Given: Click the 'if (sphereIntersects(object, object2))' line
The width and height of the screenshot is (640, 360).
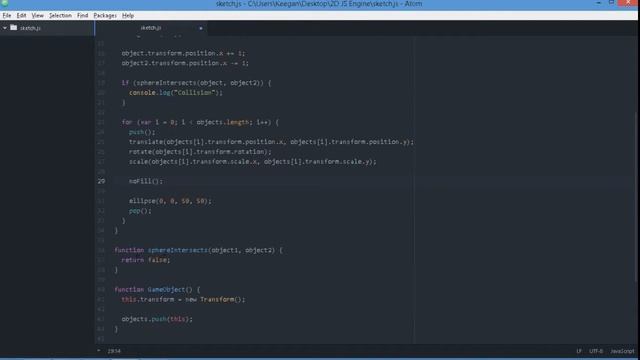Looking at the screenshot, I should click(196, 82).
